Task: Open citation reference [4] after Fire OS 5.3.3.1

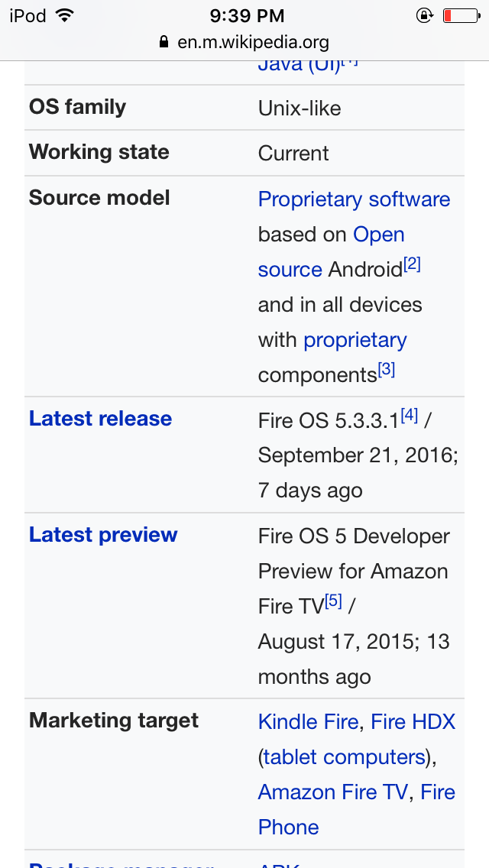Action: pos(409,416)
